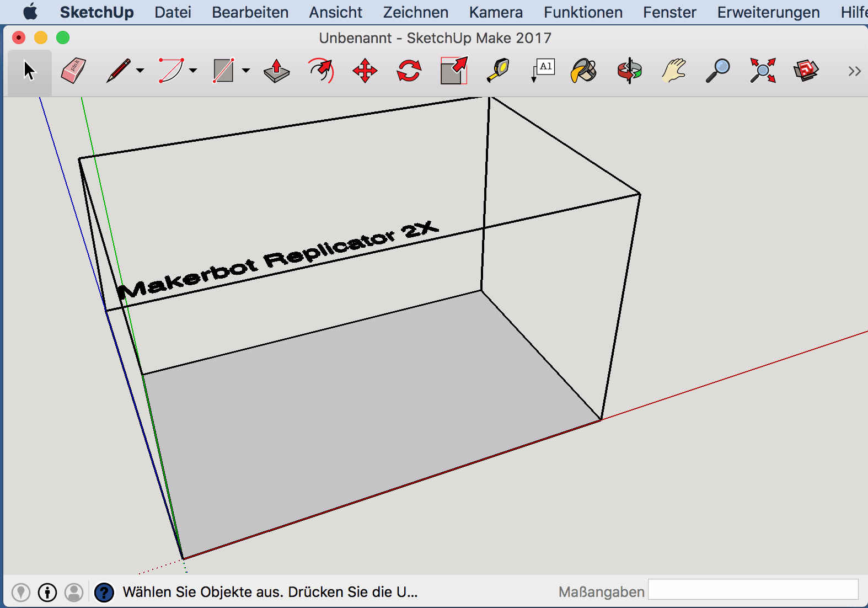Viewport: 868px width, 608px height.
Task: Show more toolbar items via chevron
Action: point(854,71)
